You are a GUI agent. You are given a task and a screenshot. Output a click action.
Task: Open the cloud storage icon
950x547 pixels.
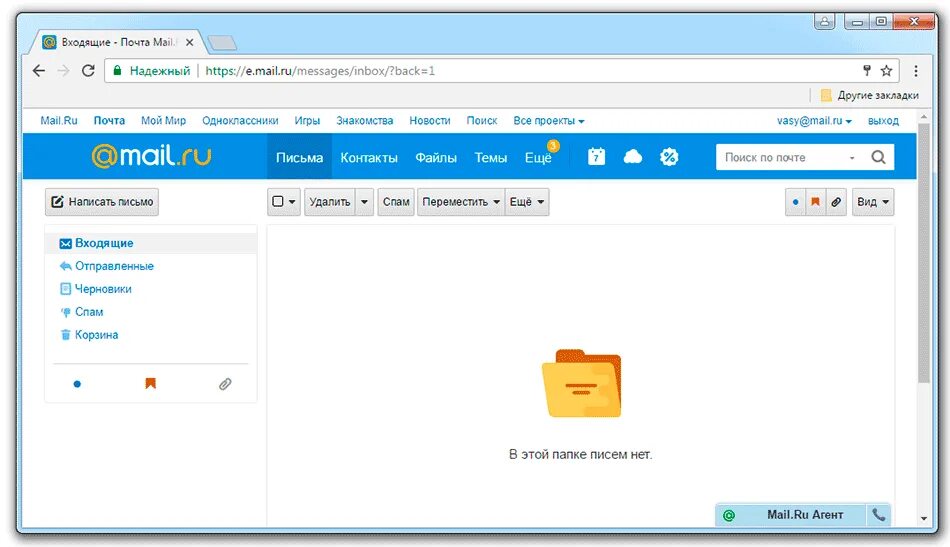click(x=633, y=157)
